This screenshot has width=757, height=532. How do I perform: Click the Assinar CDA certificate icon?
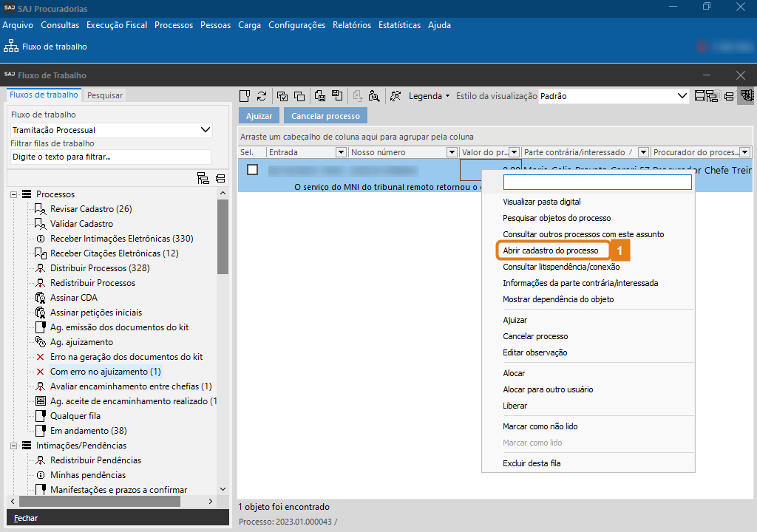pos(41,298)
